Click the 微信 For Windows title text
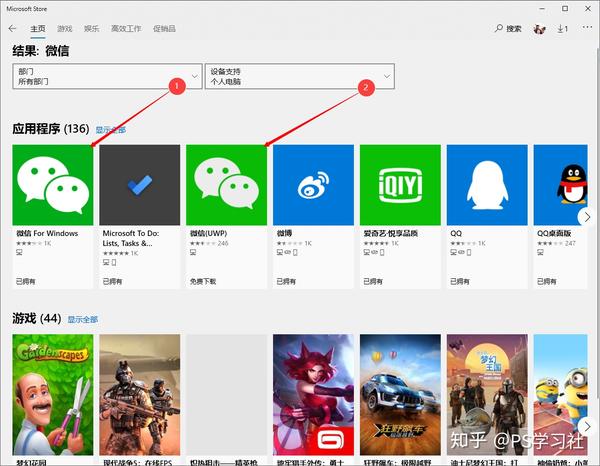 pos(47,233)
